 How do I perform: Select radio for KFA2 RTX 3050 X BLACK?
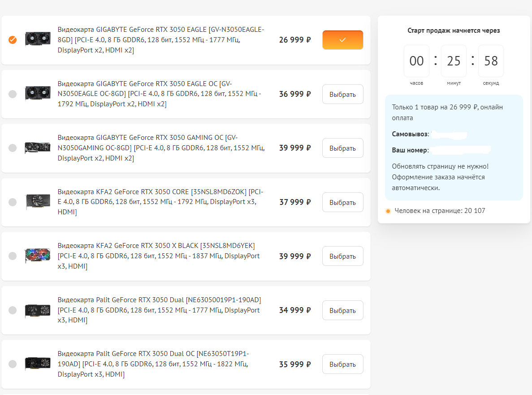(x=13, y=256)
